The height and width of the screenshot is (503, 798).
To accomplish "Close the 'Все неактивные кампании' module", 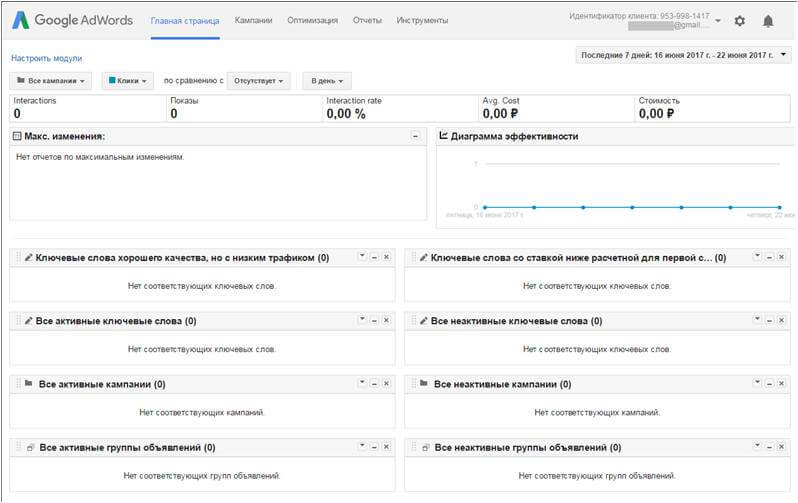I will (782, 383).
